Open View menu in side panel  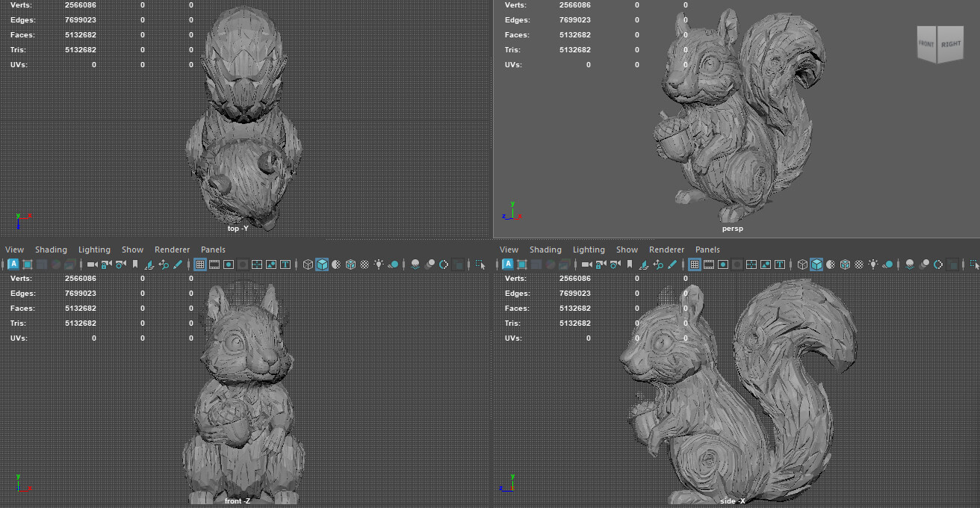point(509,250)
